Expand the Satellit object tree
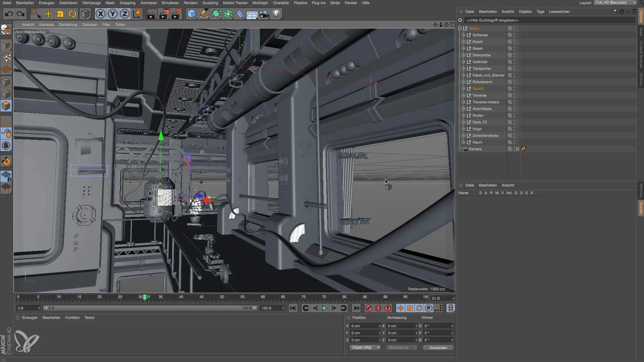Screen dimensions: 644x362 click(464, 88)
